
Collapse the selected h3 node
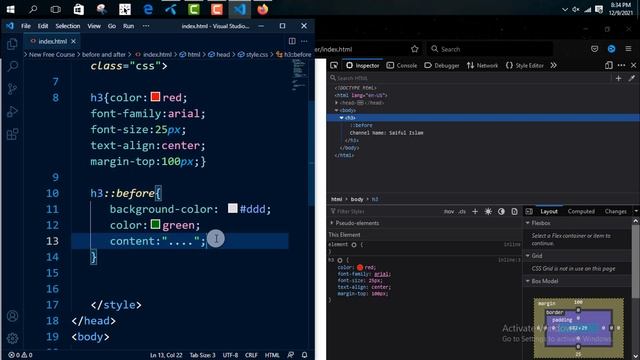pyautogui.click(x=342, y=118)
